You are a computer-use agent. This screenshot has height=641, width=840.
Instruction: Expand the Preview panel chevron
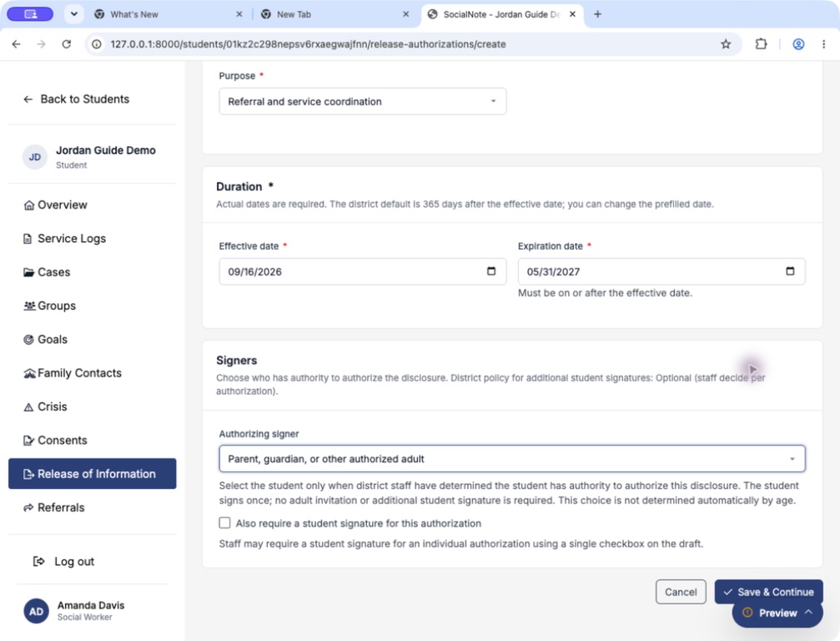(809, 612)
